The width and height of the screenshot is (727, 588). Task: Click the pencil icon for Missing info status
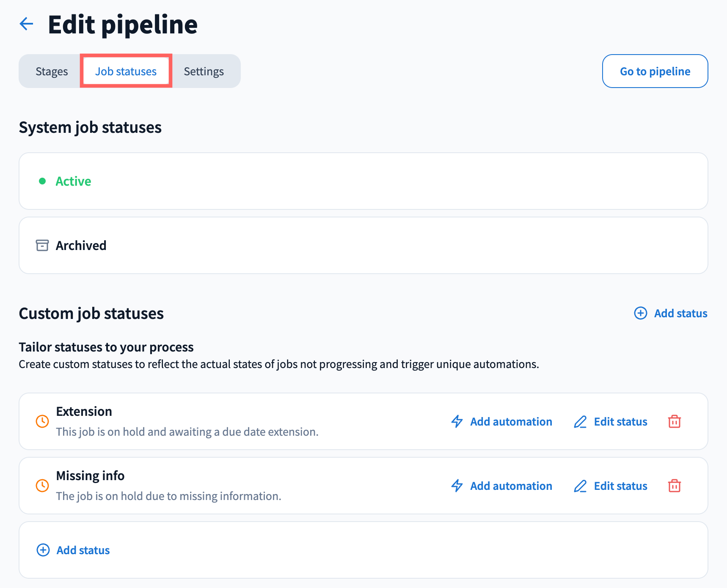[580, 486]
